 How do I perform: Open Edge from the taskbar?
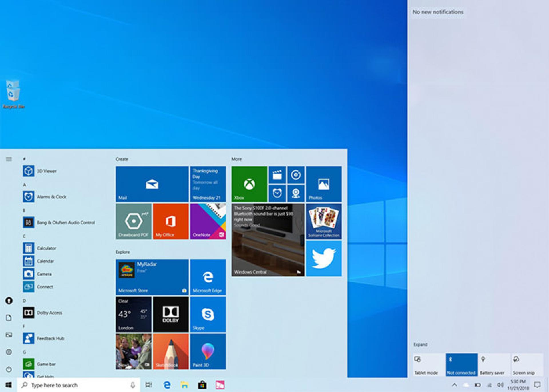pos(167,385)
